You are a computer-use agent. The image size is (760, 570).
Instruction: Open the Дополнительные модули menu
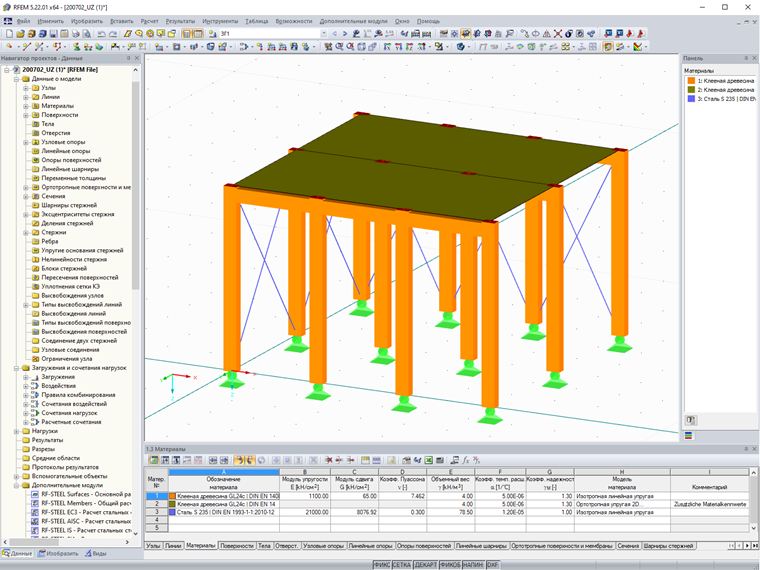pos(353,21)
